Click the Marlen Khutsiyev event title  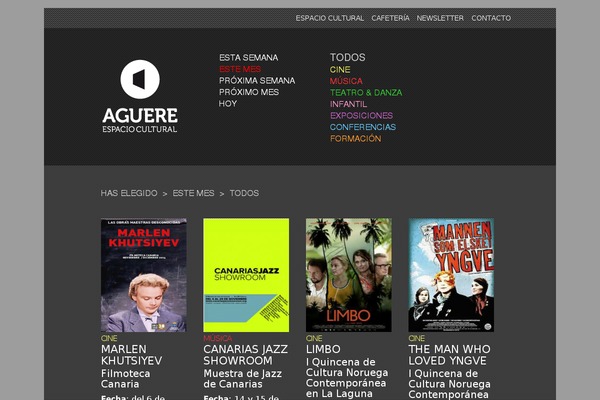(x=131, y=355)
